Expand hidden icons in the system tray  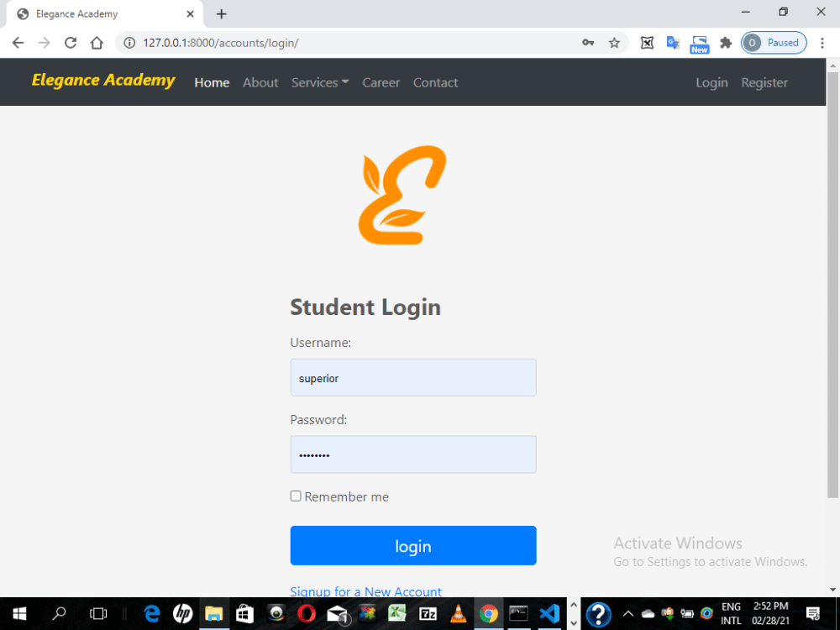(627, 613)
